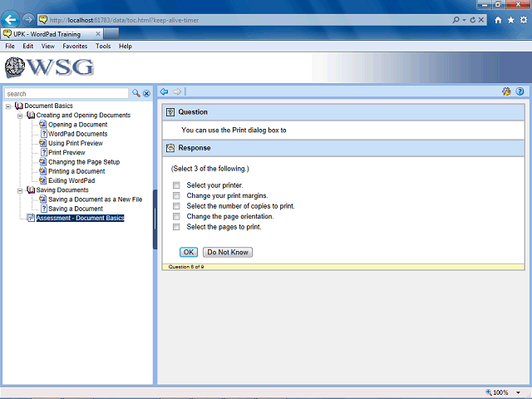Open the Help menu
Screen dimensions: 532x399
click(x=126, y=47)
